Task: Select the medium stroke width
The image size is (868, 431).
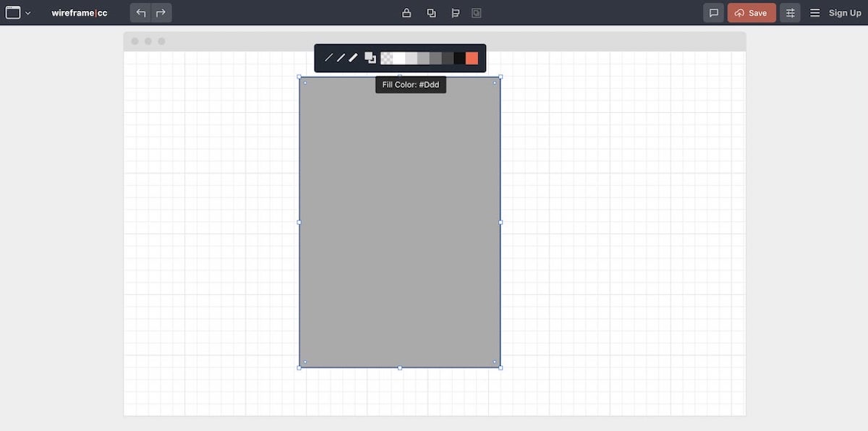Action: pos(341,58)
